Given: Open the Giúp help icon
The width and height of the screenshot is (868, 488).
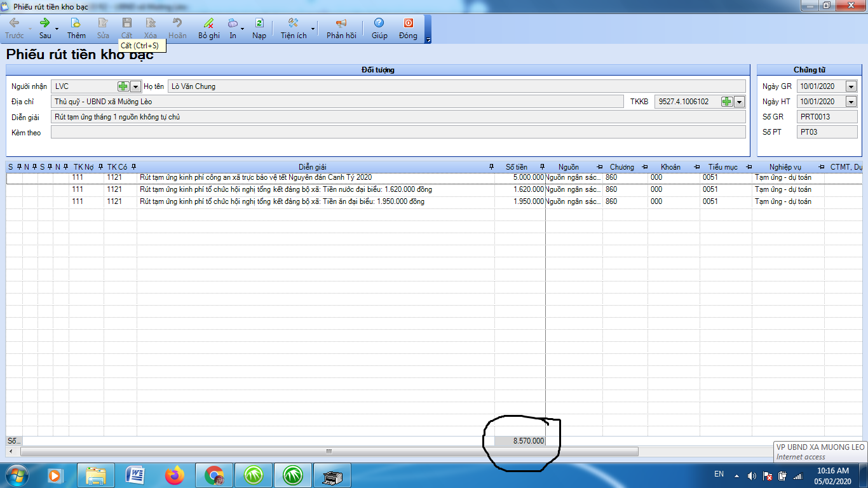Looking at the screenshot, I should (379, 23).
